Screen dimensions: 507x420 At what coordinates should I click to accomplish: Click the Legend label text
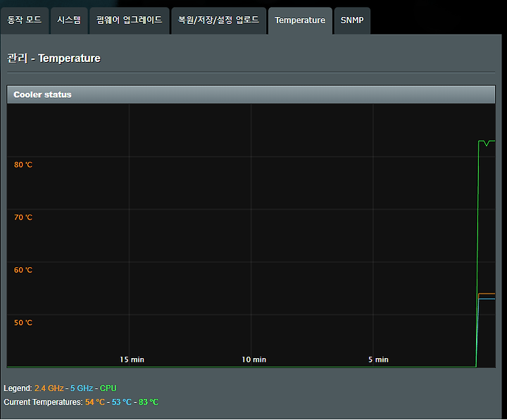(18, 388)
